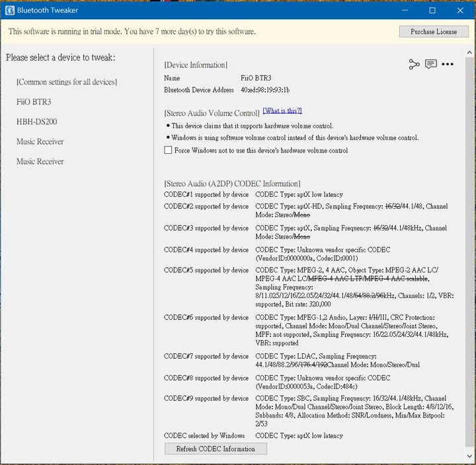Select HBH-DS200 device

pyautogui.click(x=37, y=122)
